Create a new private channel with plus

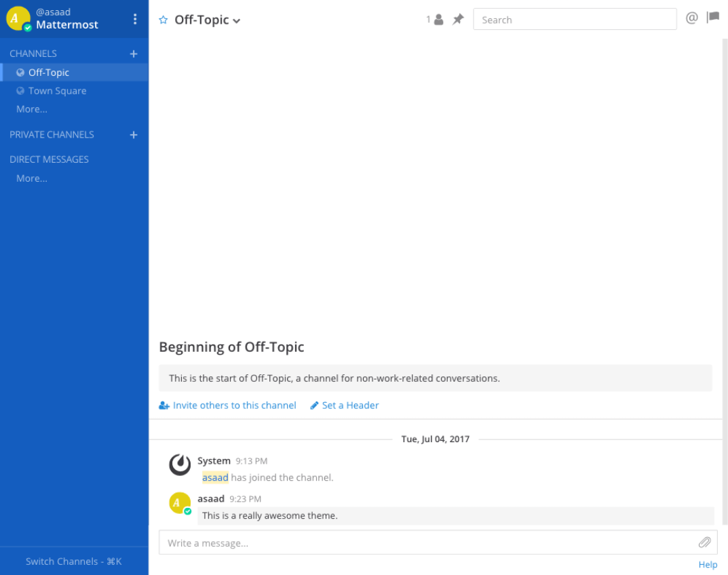[x=134, y=135]
